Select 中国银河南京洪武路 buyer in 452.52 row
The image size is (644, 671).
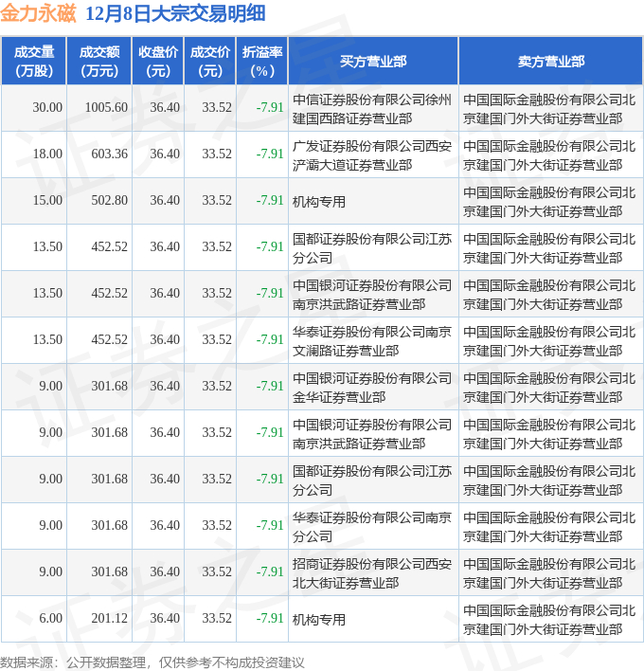click(x=372, y=295)
